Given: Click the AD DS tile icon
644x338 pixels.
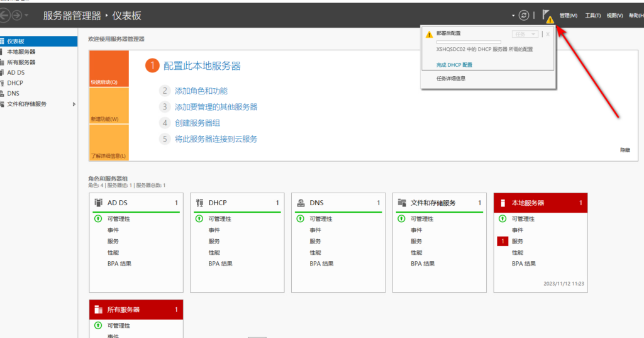Looking at the screenshot, I should (x=99, y=203).
